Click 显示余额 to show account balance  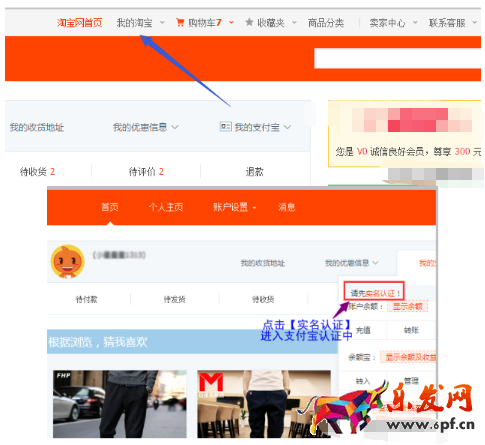(407, 306)
